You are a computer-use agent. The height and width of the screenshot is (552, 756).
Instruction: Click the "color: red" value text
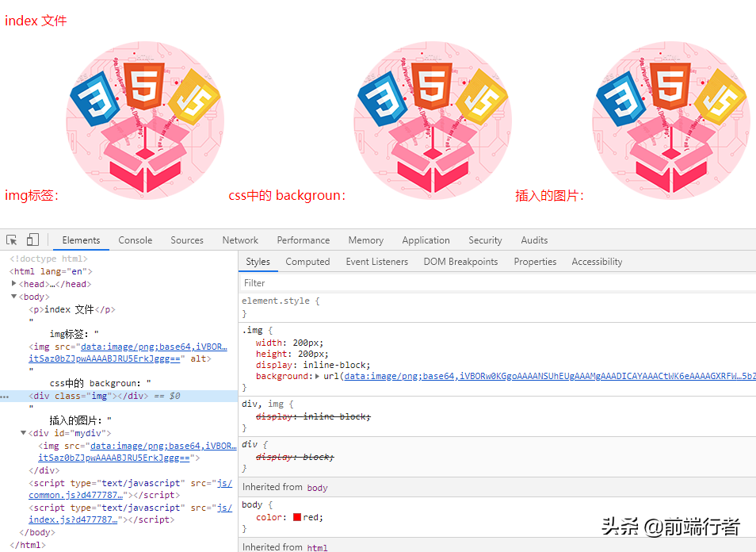point(312,517)
